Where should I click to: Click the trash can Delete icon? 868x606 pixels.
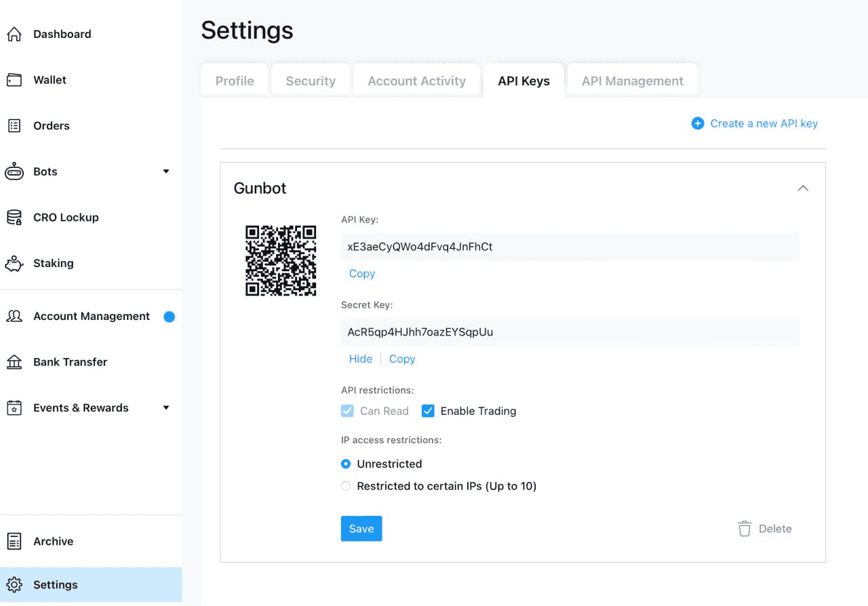745,529
